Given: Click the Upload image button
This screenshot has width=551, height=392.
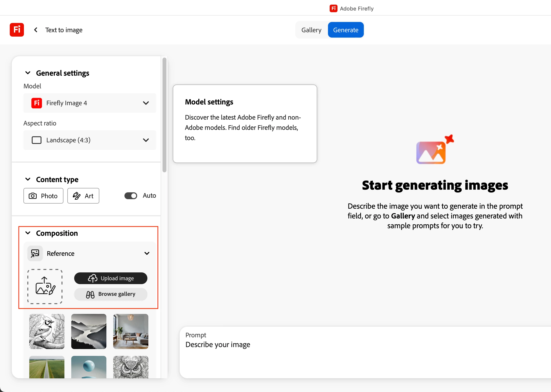Looking at the screenshot, I should click(x=111, y=278).
